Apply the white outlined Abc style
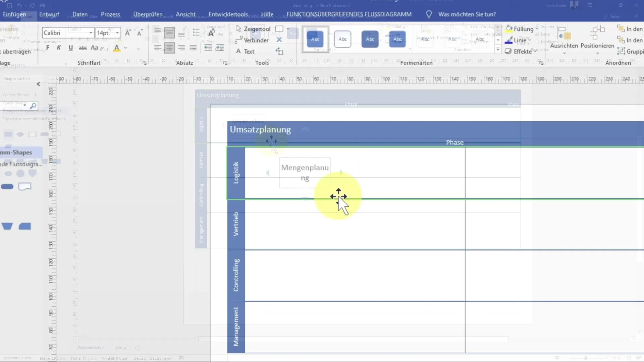This screenshot has height=362, width=644. click(x=342, y=39)
